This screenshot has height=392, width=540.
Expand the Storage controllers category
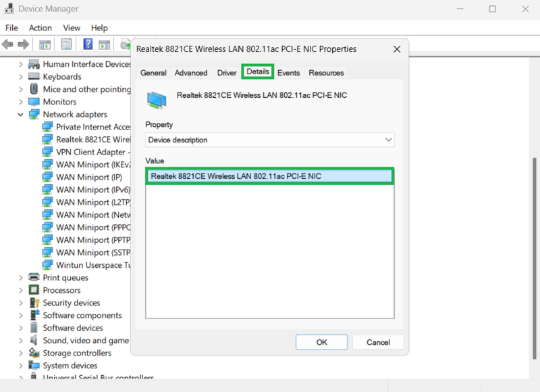[x=20, y=353]
